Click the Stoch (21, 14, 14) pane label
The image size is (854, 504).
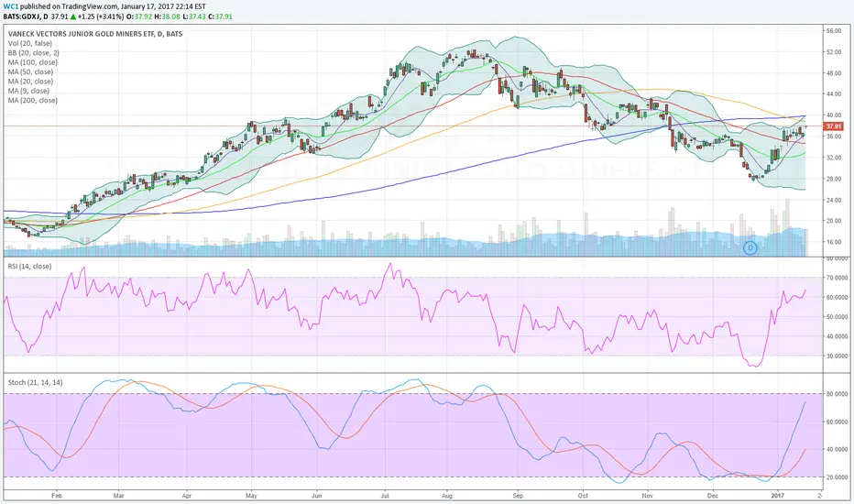coord(35,382)
